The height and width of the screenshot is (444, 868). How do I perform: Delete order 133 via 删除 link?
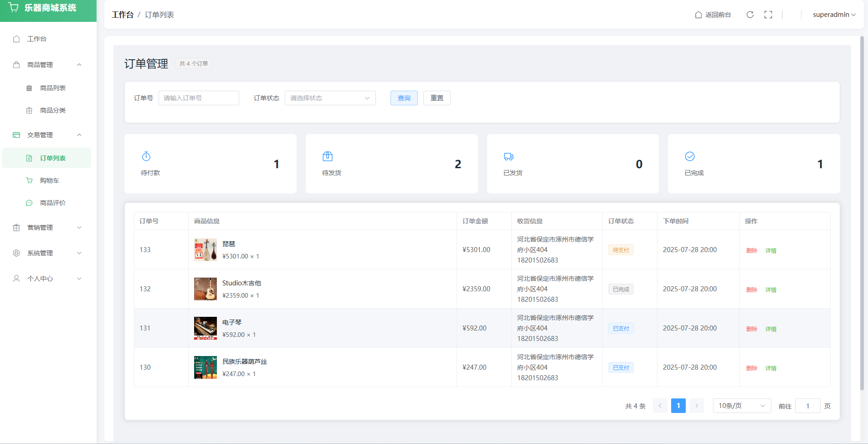(751, 250)
